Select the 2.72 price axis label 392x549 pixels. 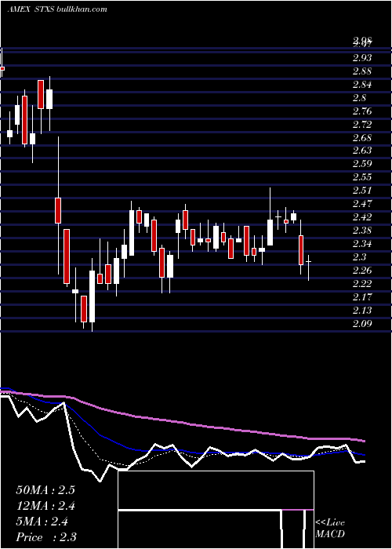pyautogui.click(x=362, y=124)
